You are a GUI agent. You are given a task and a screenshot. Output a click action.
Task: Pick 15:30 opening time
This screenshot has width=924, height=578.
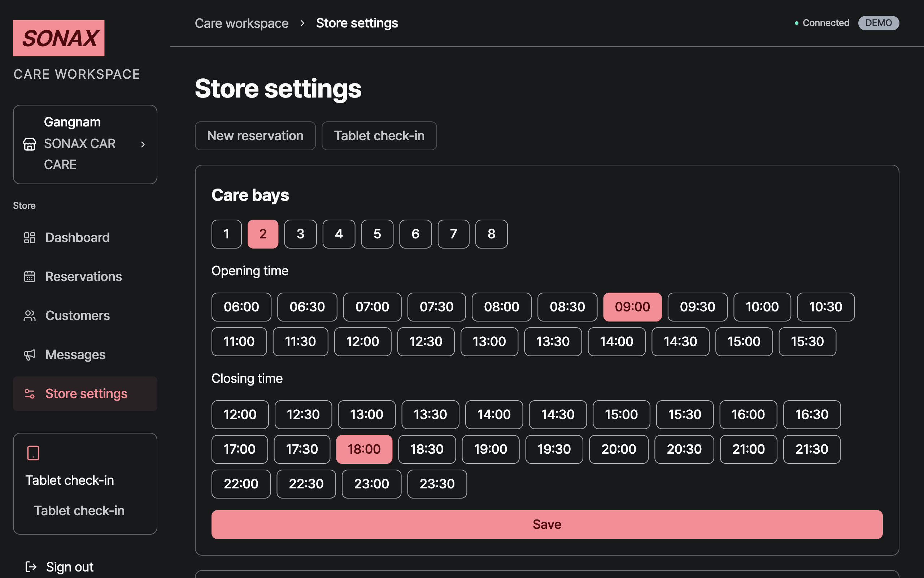807,341
